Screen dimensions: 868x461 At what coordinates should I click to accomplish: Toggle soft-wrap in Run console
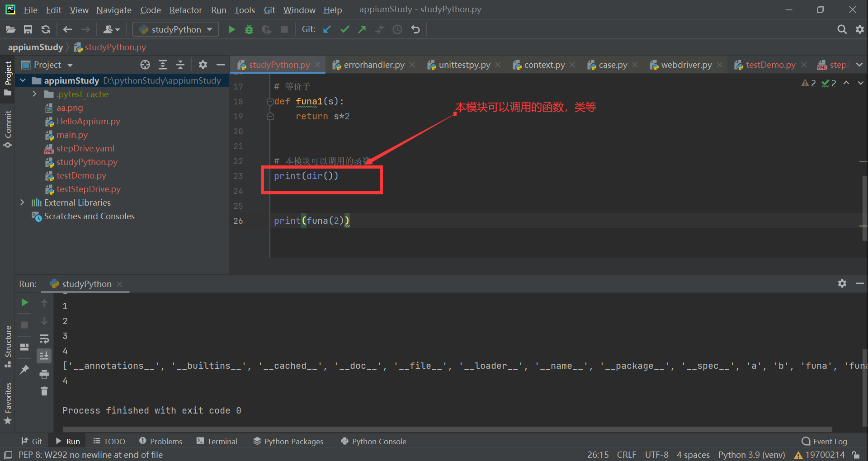tap(44, 339)
